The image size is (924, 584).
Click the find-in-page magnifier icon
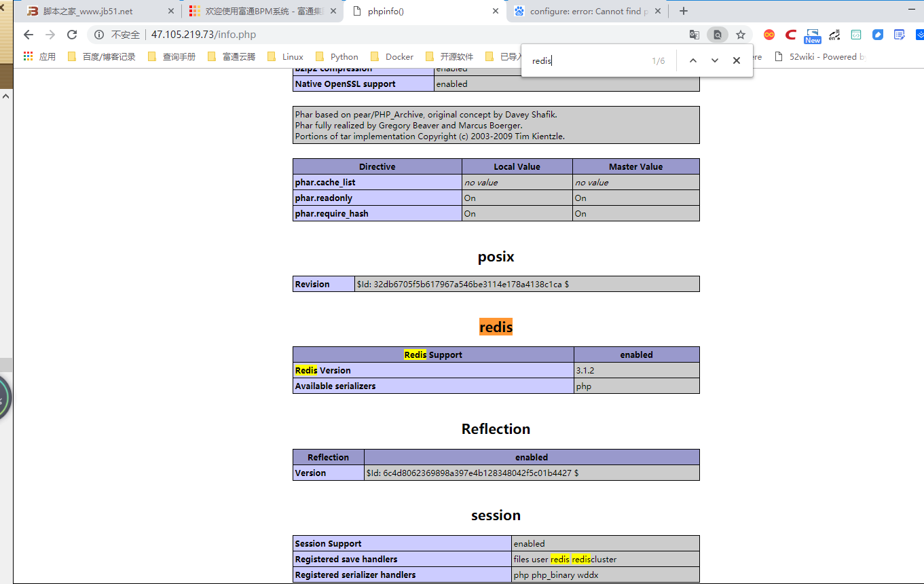pyautogui.click(x=717, y=35)
